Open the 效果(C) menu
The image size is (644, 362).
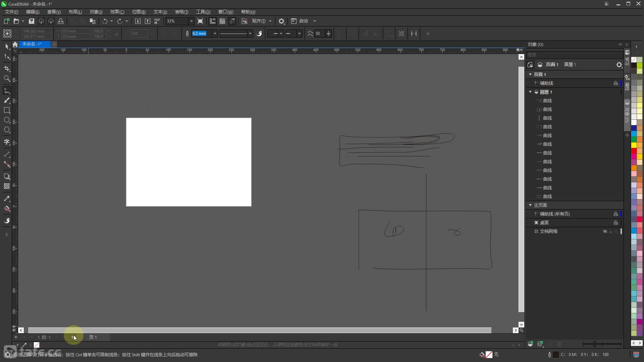pyautogui.click(x=117, y=12)
